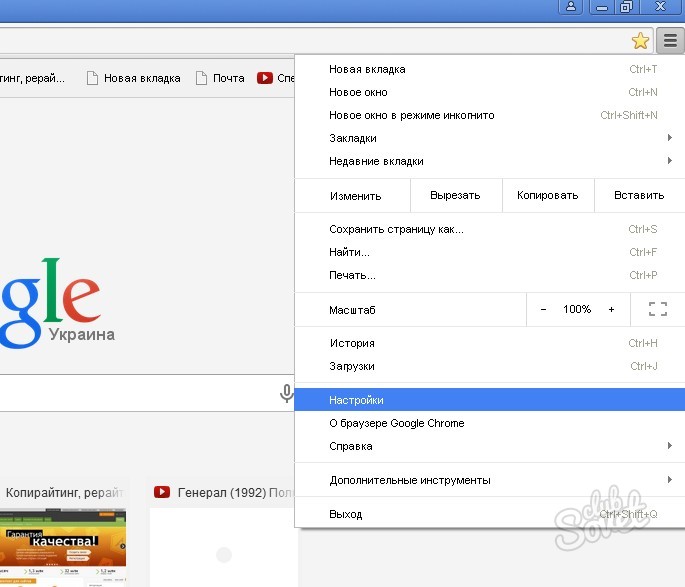Choose 'Новая вкладка' from the Chrome menu
The image size is (685, 587).
[490, 69]
